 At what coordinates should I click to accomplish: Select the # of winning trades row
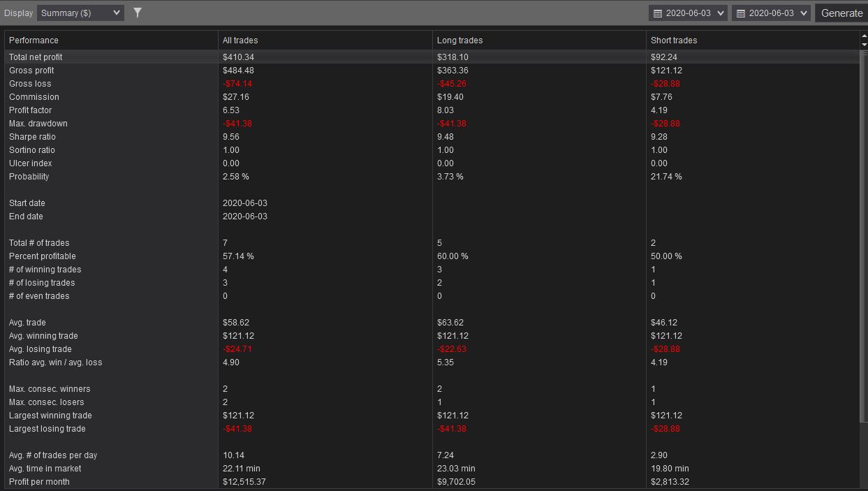pyautogui.click(x=432, y=270)
